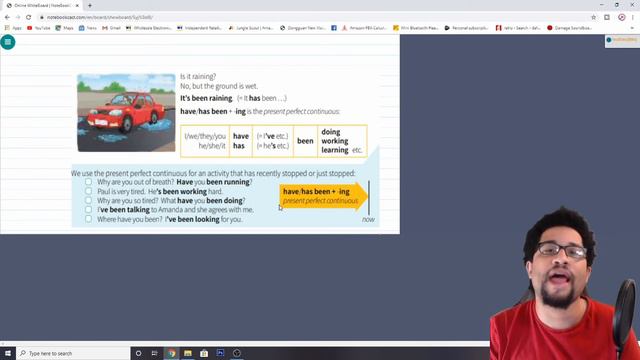
Task: Open the browser extensions icon
Action: coord(607,17)
